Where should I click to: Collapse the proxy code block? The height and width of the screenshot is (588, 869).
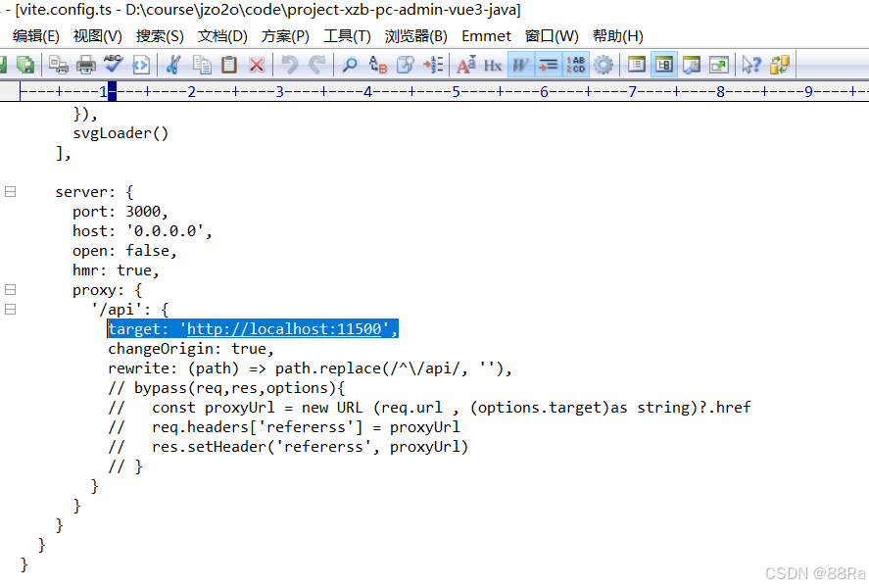[x=10, y=289]
